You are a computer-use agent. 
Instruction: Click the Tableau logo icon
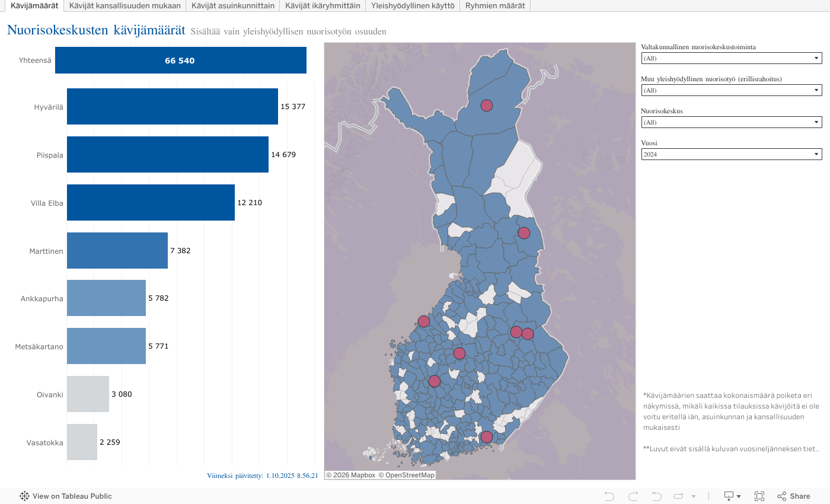coord(25,496)
